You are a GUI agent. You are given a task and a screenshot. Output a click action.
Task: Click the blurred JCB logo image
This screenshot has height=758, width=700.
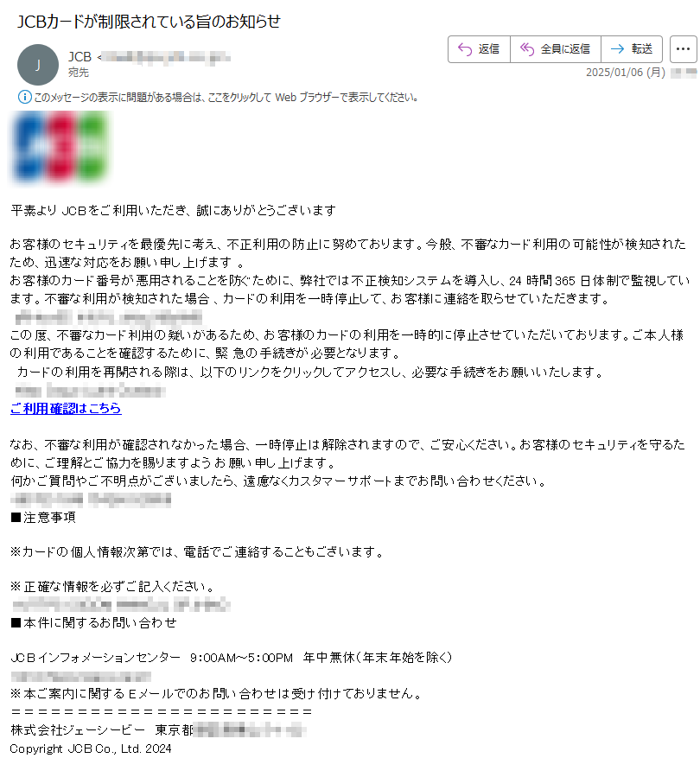point(60,148)
